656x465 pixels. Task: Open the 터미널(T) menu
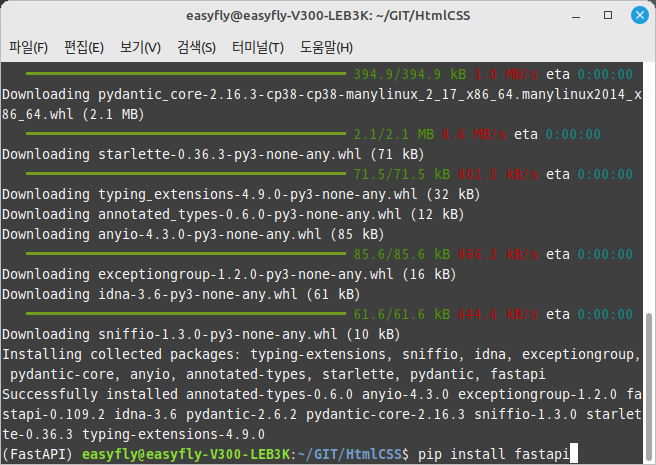(258, 47)
